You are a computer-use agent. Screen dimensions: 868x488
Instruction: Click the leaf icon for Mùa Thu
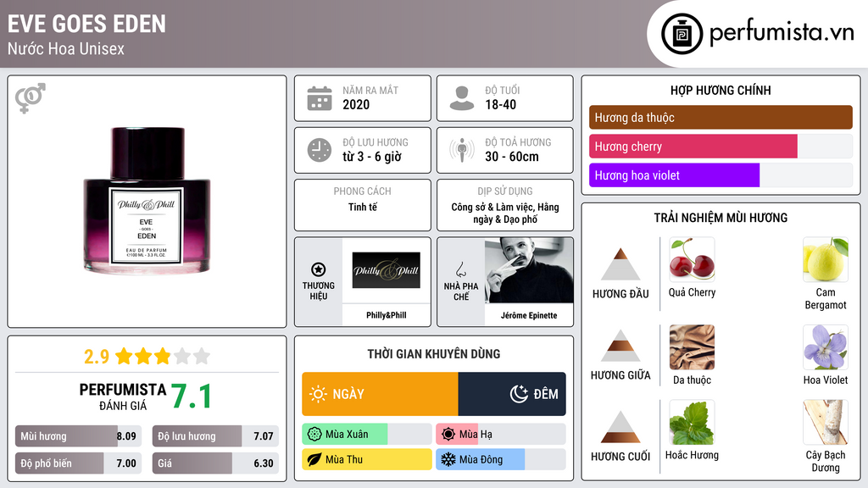pyautogui.click(x=314, y=459)
